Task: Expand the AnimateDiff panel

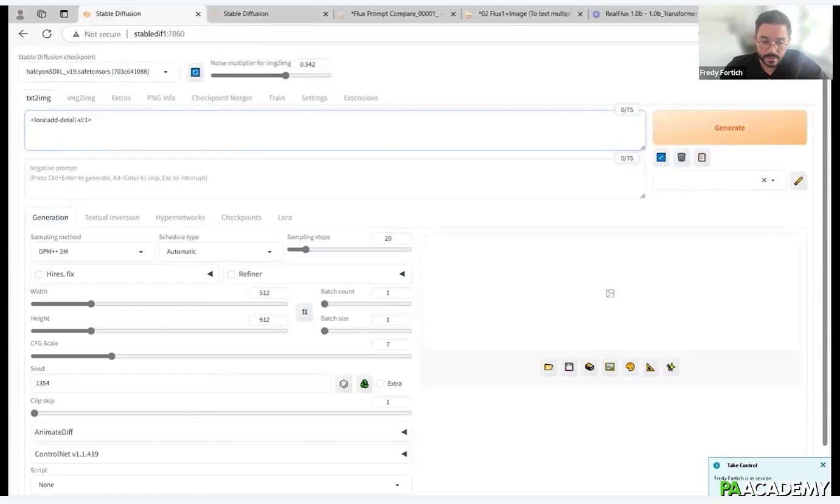Action: 221,432
